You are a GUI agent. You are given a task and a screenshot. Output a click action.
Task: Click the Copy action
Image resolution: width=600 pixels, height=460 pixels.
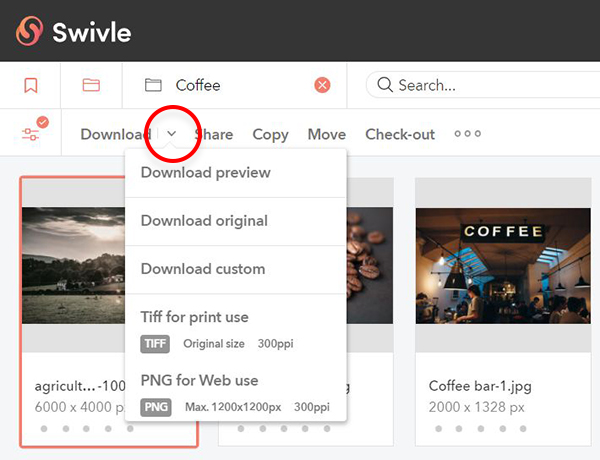click(270, 135)
